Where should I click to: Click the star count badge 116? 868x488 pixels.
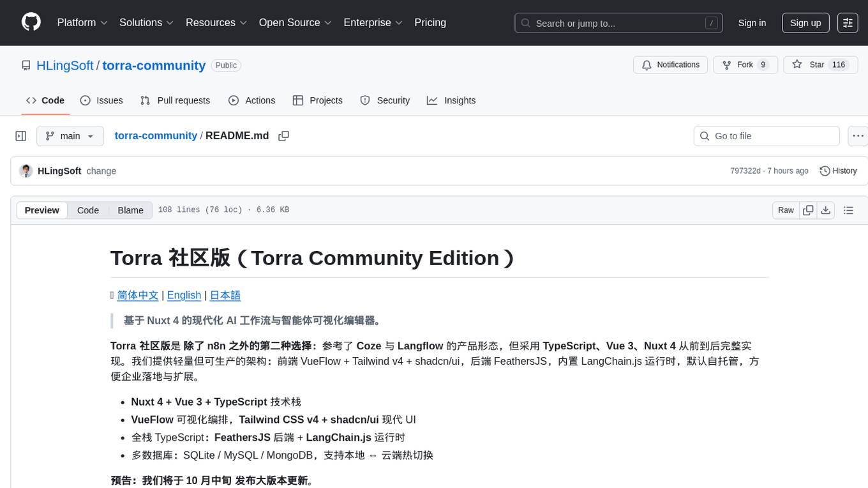839,65
